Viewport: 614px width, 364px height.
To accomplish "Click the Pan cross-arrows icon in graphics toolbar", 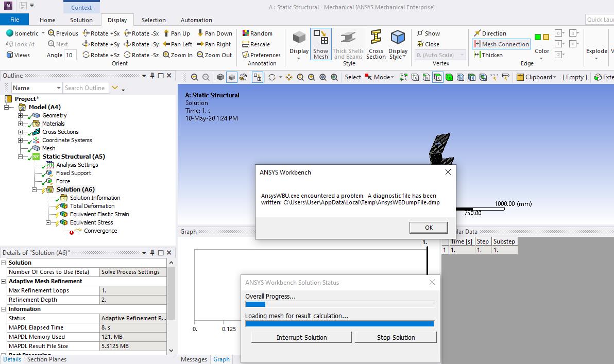I will [289, 77].
